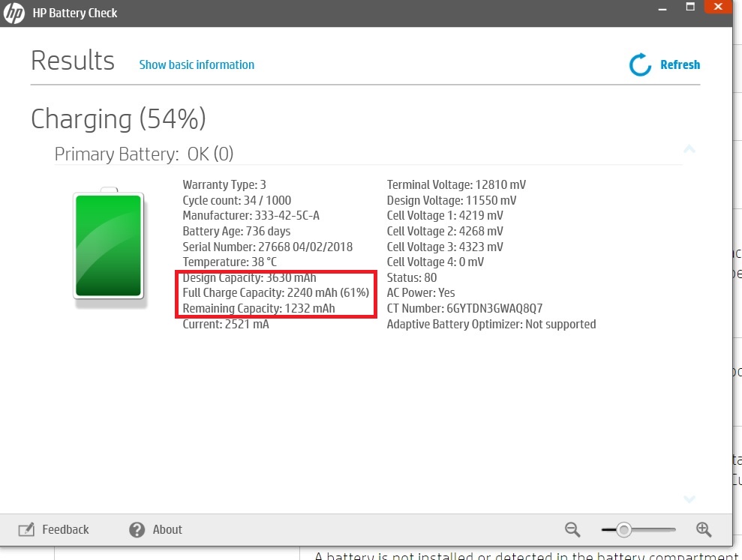Click the Charging (54%) heading
The image size is (742, 560).
click(118, 118)
